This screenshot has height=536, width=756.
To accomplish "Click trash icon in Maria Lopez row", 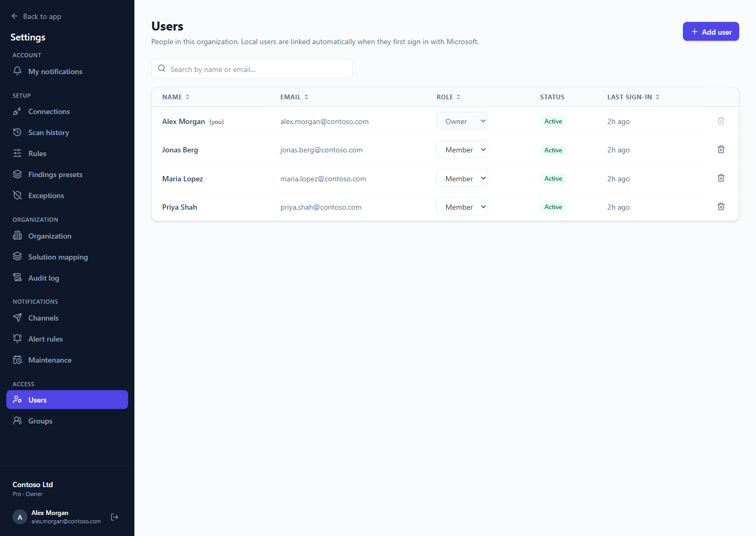I will pyautogui.click(x=721, y=178).
